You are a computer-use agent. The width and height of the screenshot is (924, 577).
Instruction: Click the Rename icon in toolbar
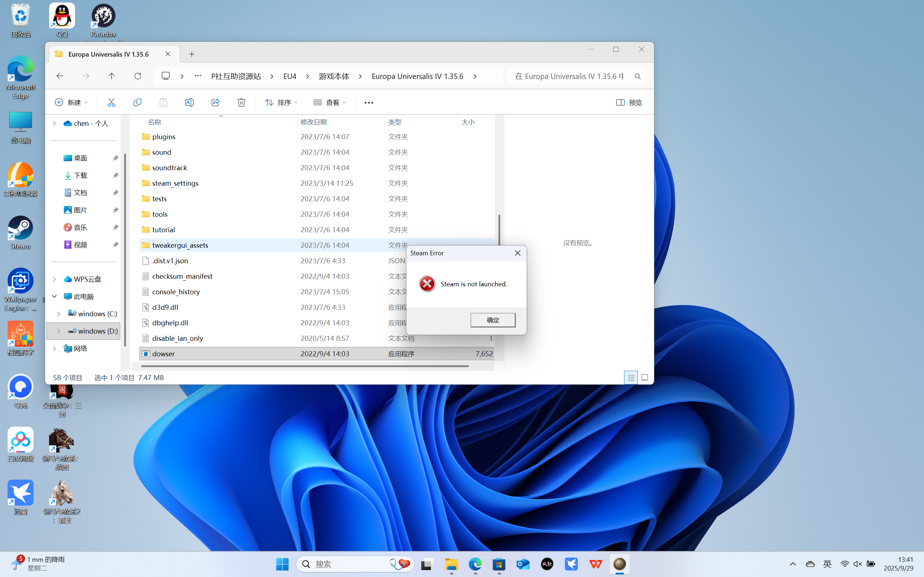pyautogui.click(x=189, y=102)
